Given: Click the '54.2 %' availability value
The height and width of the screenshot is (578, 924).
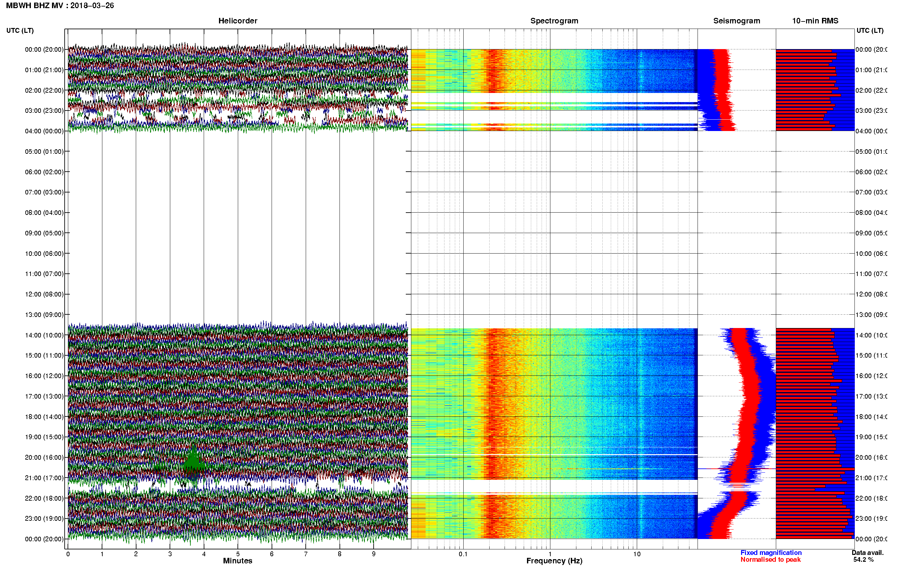Looking at the screenshot, I should (863, 560).
